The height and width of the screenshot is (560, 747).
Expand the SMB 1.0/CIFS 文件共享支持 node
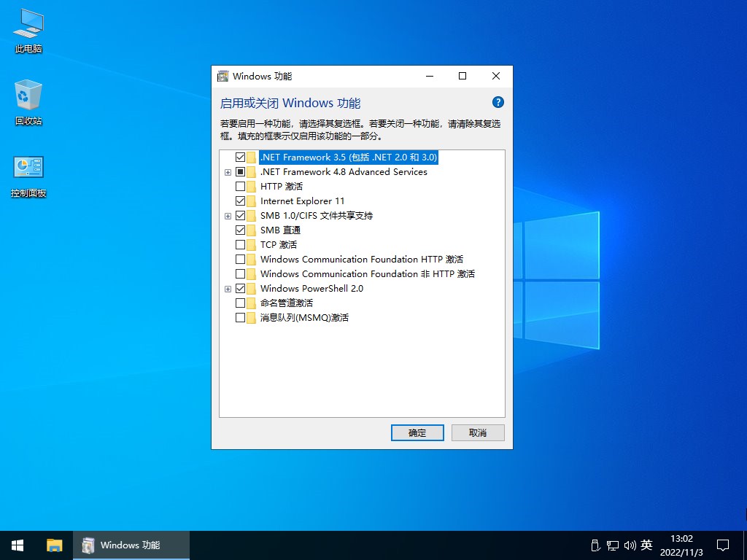(x=228, y=216)
